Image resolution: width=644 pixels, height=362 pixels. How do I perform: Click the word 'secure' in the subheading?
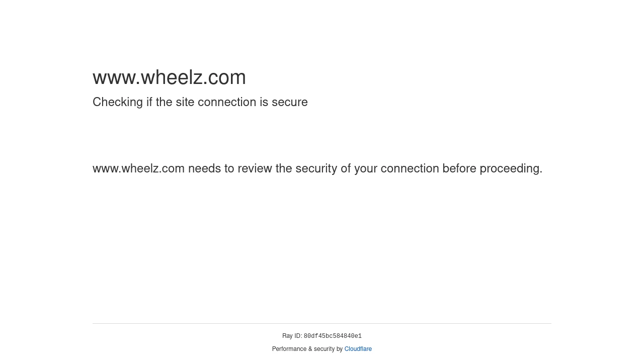pos(289,102)
